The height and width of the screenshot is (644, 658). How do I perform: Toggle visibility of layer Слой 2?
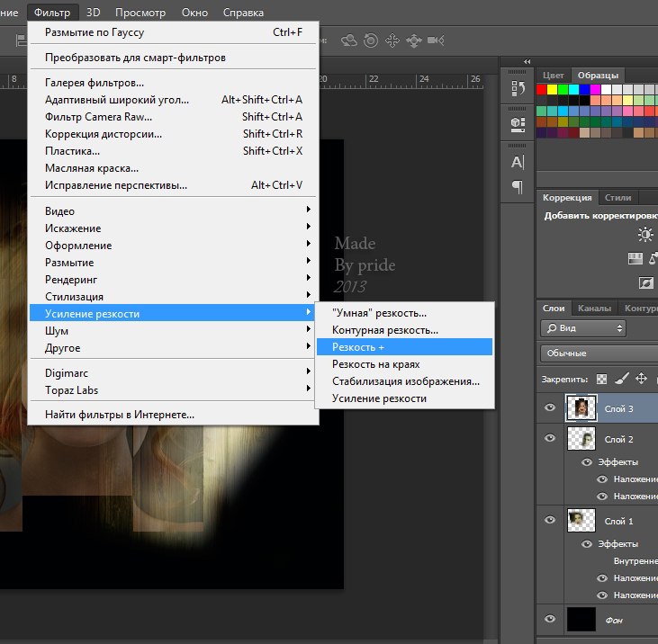point(551,439)
